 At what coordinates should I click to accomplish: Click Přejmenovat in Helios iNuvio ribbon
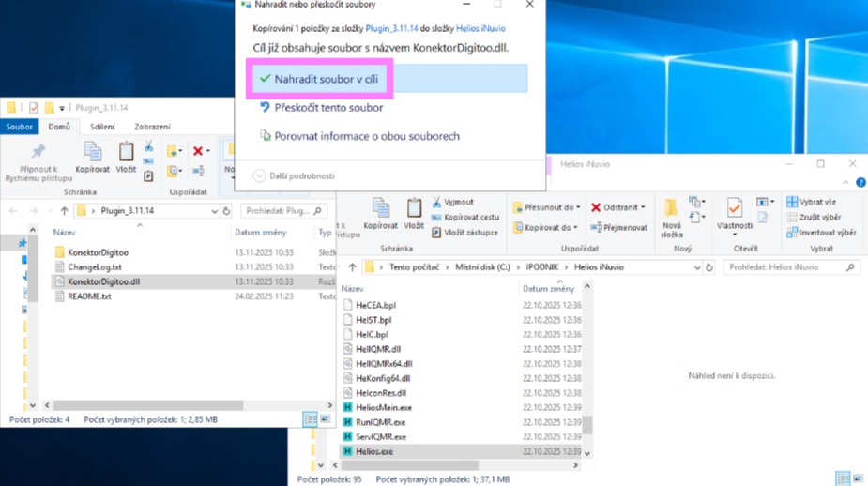619,227
